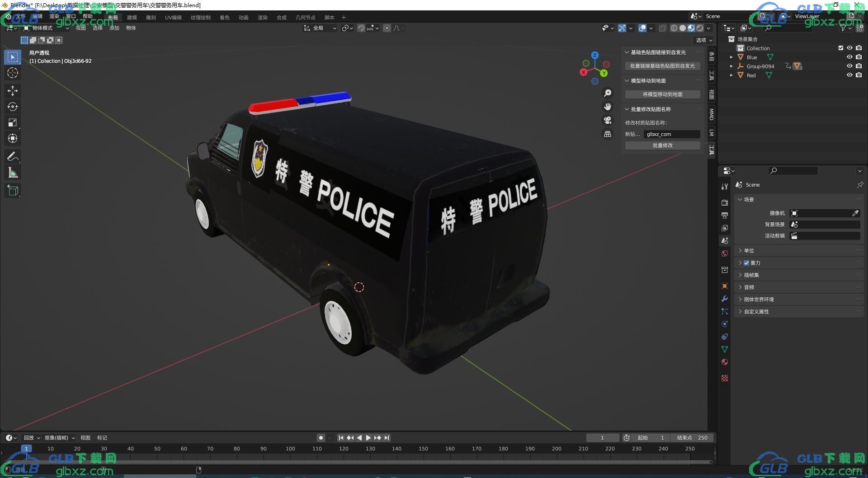
Task: Switch to wireframe viewport shading
Action: (x=674, y=28)
